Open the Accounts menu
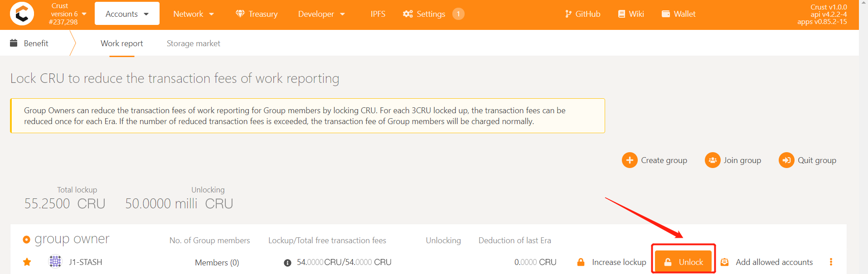Screen dimensions: 868x274 [x=127, y=14]
